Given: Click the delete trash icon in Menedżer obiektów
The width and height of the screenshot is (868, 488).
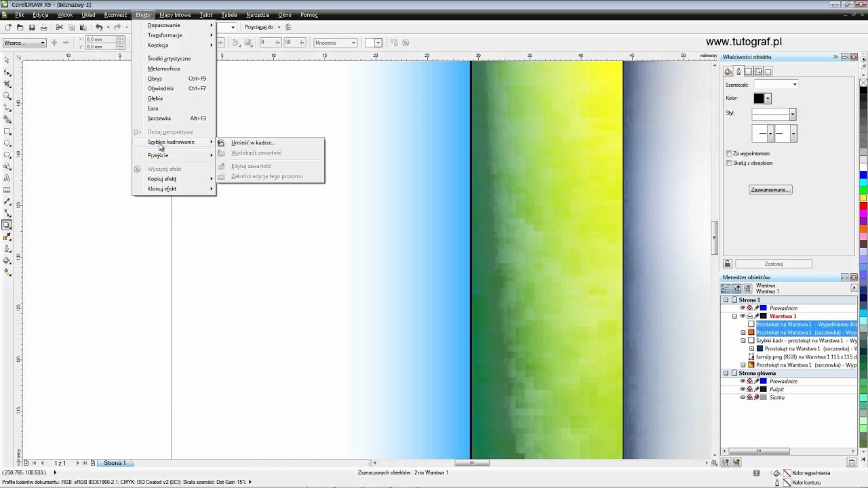Looking at the screenshot, I should click(852, 462).
